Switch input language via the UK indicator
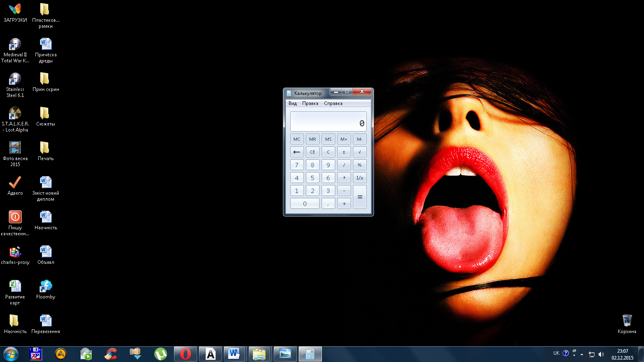Image resolution: width=644 pixels, height=362 pixels. [556, 353]
